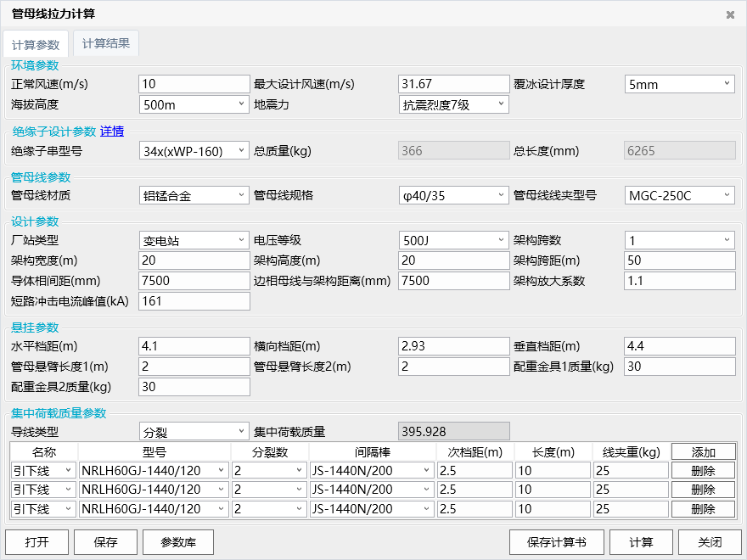This screenshot has height=560, width=747.
Task: Delete the first 引下线 row
Action: pyautogui.click(x=703, y=470)
